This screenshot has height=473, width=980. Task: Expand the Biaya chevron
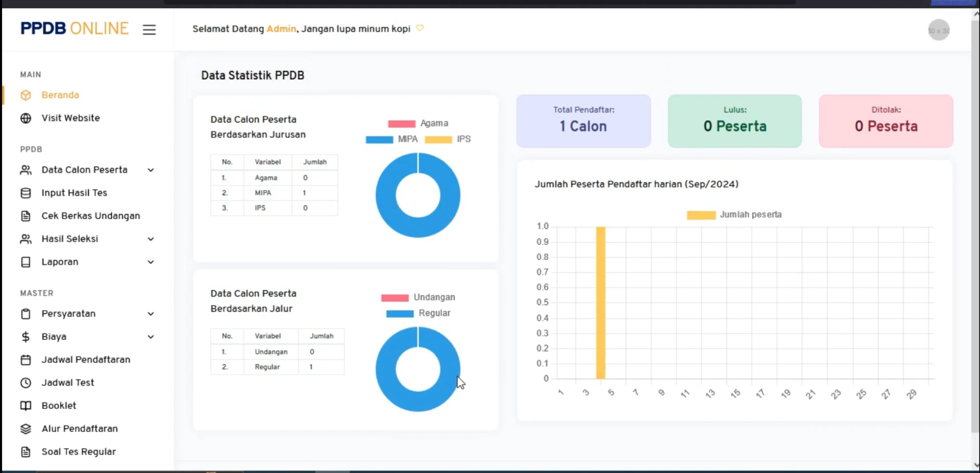[x=151, y=337]
